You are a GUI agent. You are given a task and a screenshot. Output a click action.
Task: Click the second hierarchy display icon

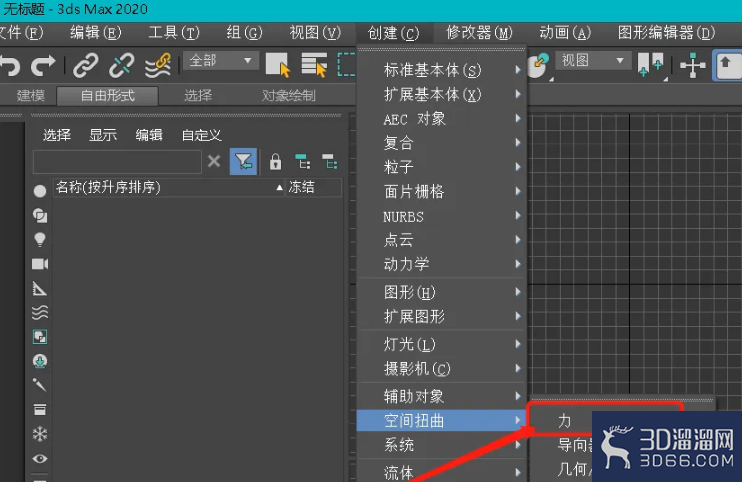click(329, 162)
